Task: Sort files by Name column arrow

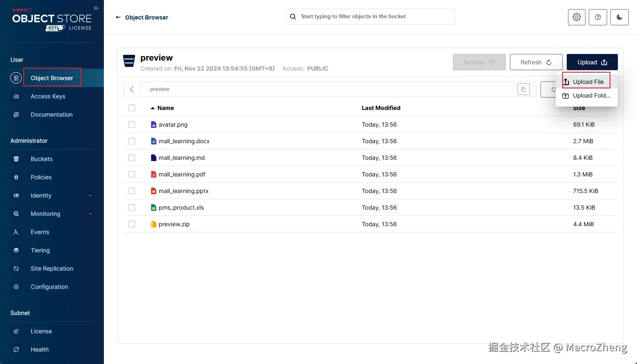Action: pyautogui.click(x=152, y=108)
